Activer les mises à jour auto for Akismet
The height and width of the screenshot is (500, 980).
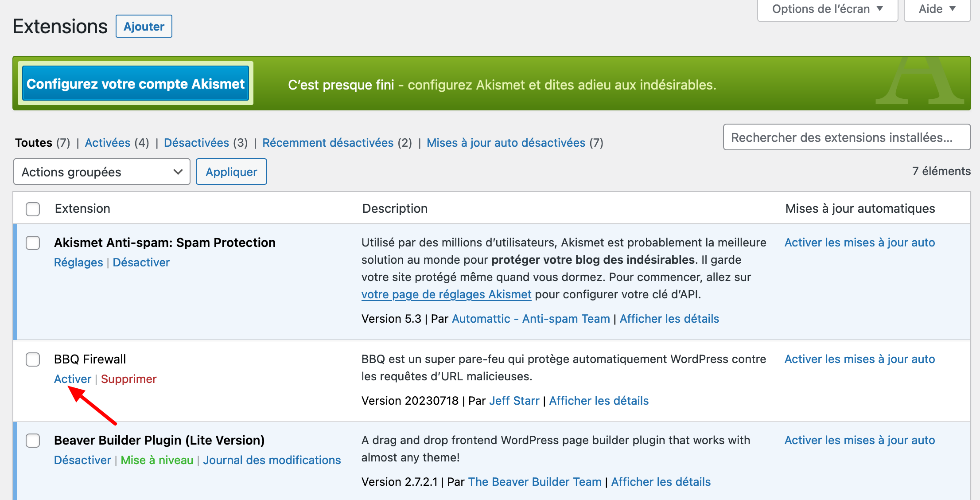click(859, 242)
